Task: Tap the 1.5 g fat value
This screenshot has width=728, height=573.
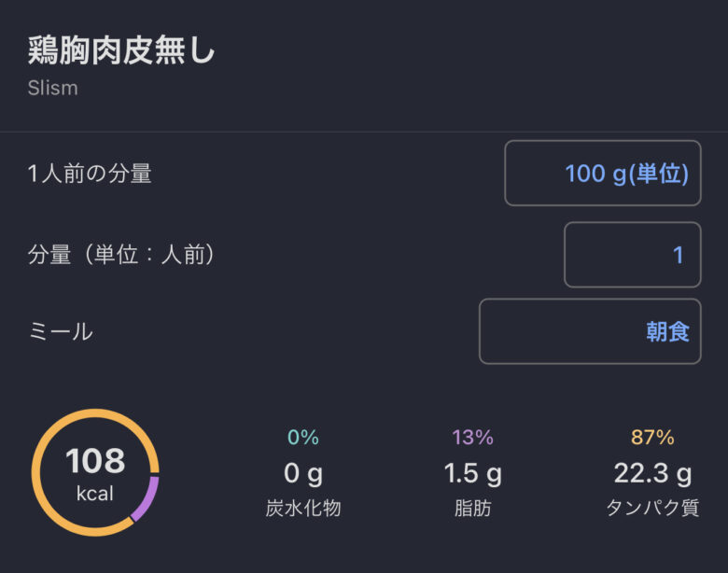Action: pyautogui.click(x=472, y=474)
